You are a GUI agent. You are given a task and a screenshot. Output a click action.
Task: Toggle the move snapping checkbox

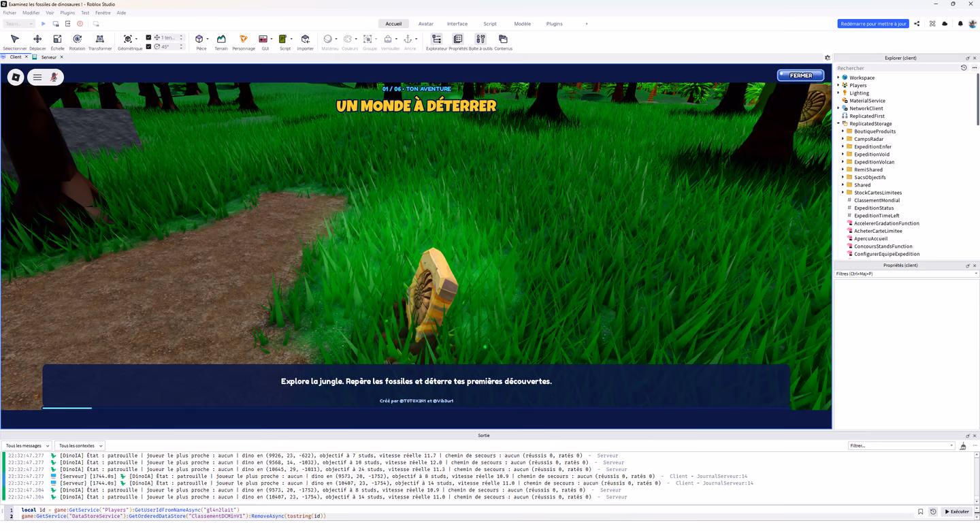148,37
